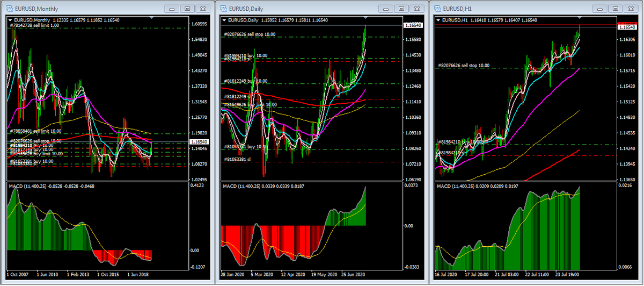The image size is (644, 286).
Task: Open the dropdown triangle beside EURUSD,Monthly label
Action: click(x=10, y=20)
